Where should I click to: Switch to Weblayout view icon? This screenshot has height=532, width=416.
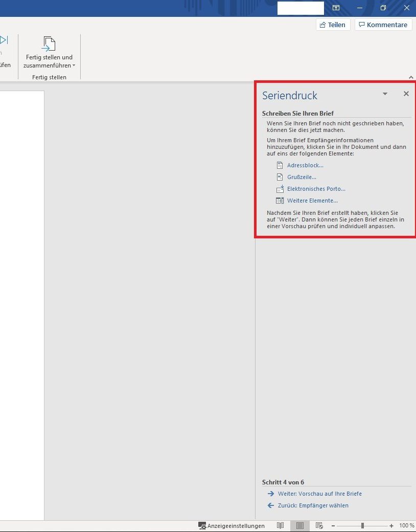(x=319, y=526)
